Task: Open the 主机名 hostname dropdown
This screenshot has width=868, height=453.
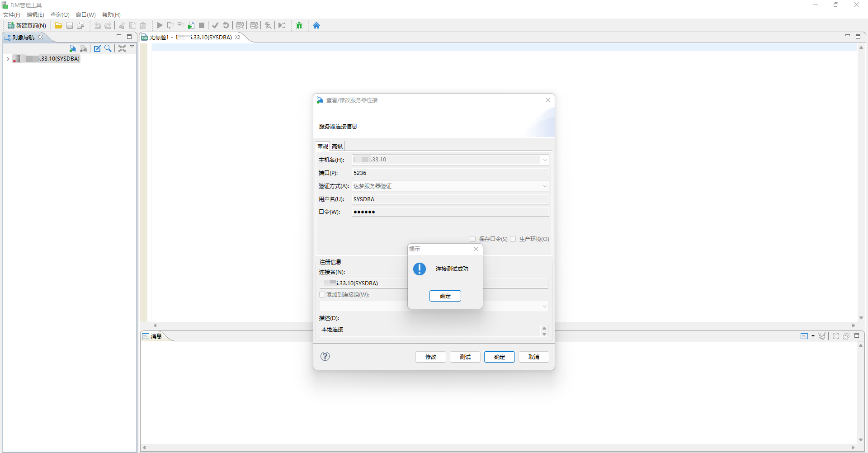Action: point(545,160)
